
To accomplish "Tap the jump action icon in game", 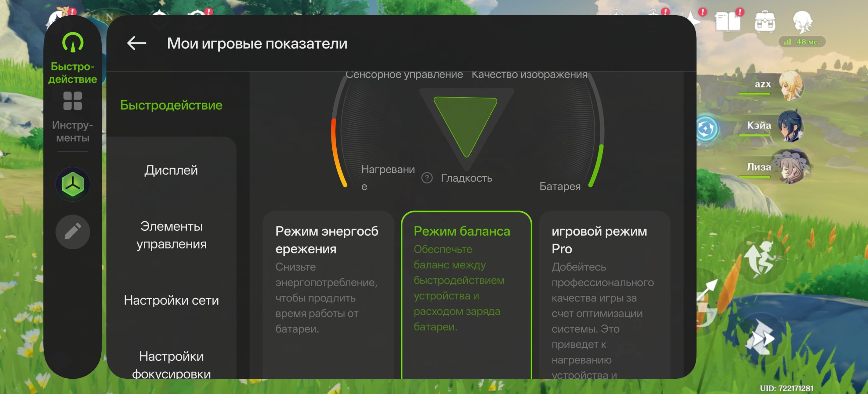I will point(761,258).
